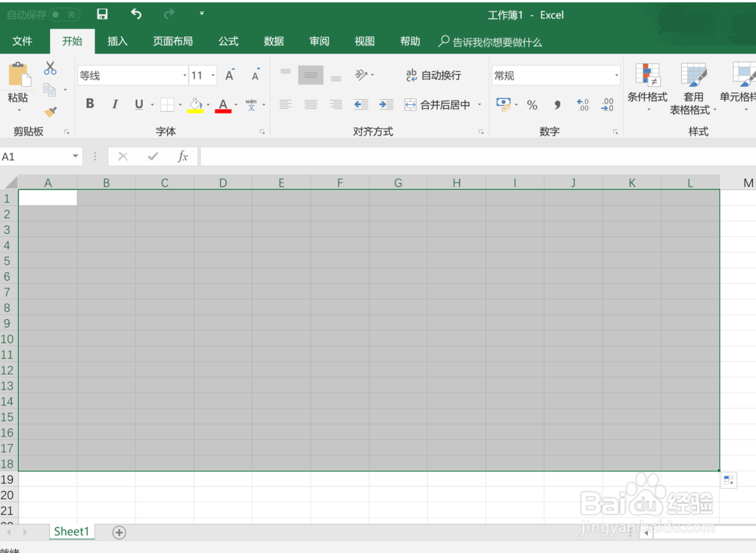The width and height of the screenshot is (756, 553).
Task: Open the number format box showing 常规
Action: point(556,76)
